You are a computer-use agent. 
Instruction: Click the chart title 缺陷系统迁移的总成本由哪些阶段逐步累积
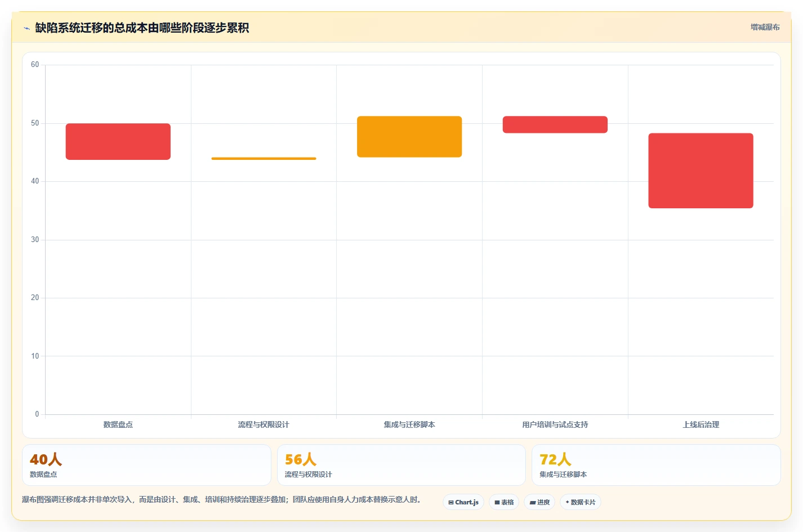point(142,28)
